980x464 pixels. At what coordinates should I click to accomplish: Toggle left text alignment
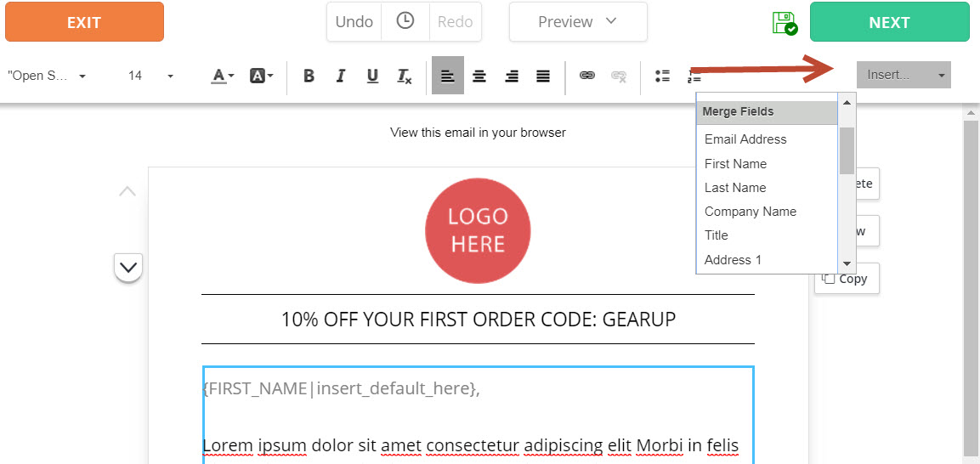(x=447, y=76)
